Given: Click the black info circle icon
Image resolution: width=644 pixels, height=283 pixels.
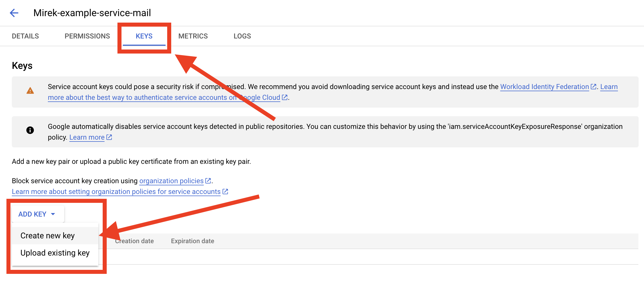Looking at the screenshot, I should pos(30,130).
